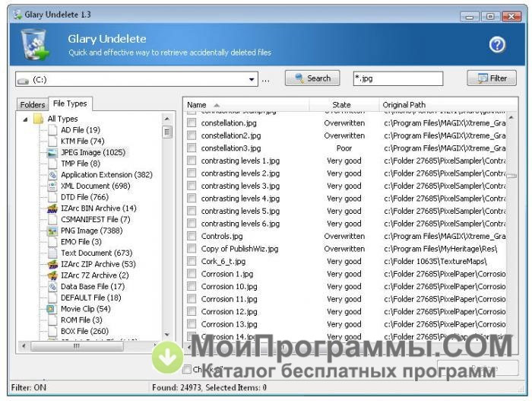532x401 pixels.
Task: Click the Filter: ON status text
Action: coord(29,387)
